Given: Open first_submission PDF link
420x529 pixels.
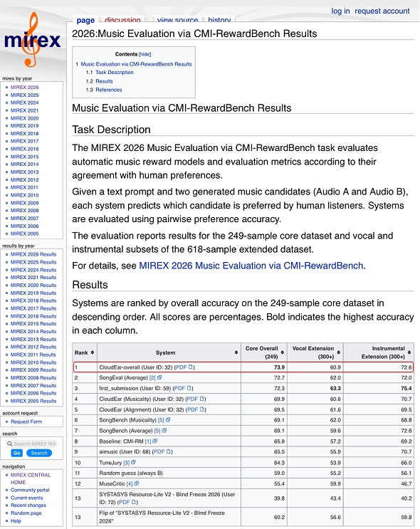Looking at the screenshot, I should [x=182, y=388].
